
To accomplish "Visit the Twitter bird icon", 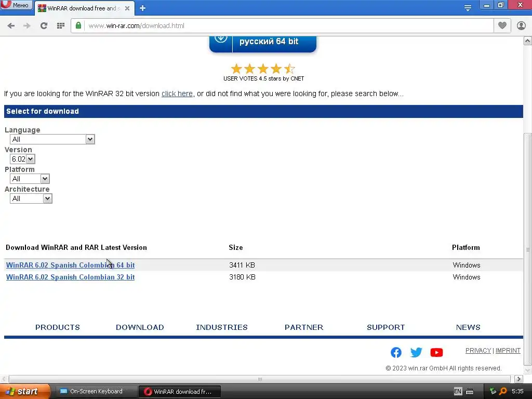I will 416,353.
